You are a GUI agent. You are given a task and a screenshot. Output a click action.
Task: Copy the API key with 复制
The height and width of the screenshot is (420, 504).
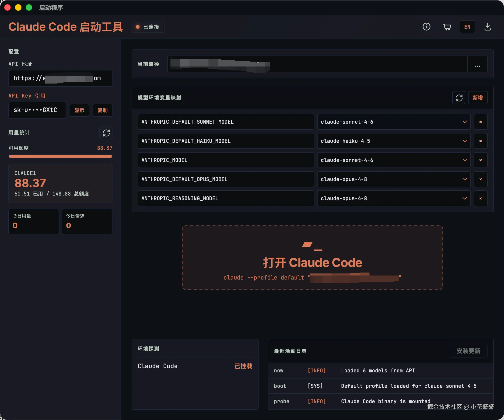click(x=102, y=110)
